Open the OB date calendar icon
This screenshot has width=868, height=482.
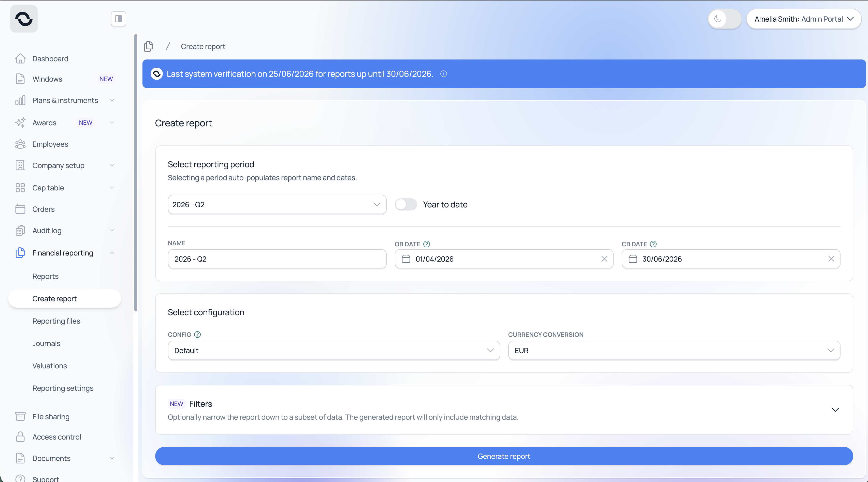(406, 259)
